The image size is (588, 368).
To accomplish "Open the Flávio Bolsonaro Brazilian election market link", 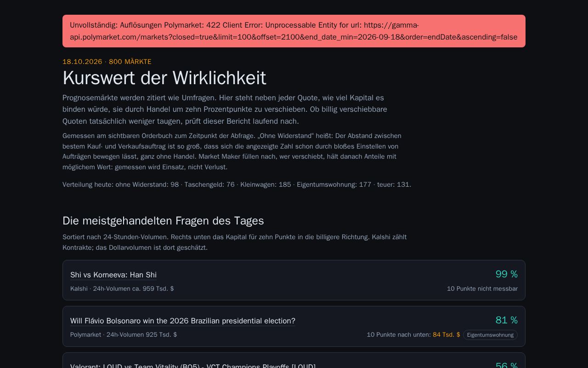I will pos(183,321).
